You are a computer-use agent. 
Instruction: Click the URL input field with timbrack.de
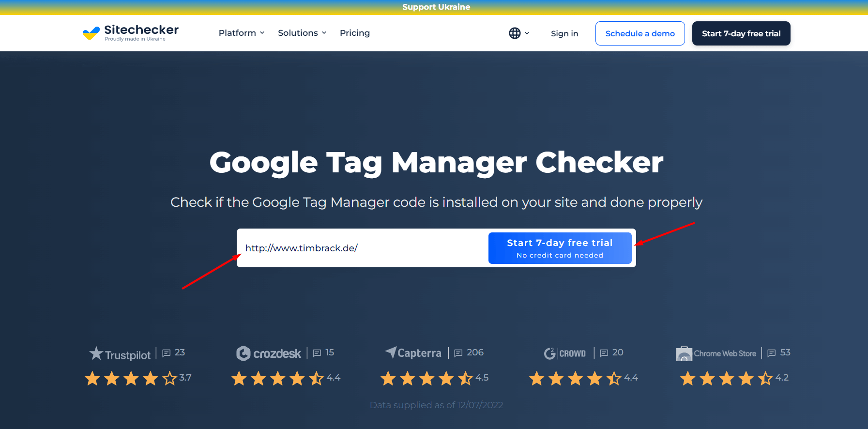[x=363, y=248]
